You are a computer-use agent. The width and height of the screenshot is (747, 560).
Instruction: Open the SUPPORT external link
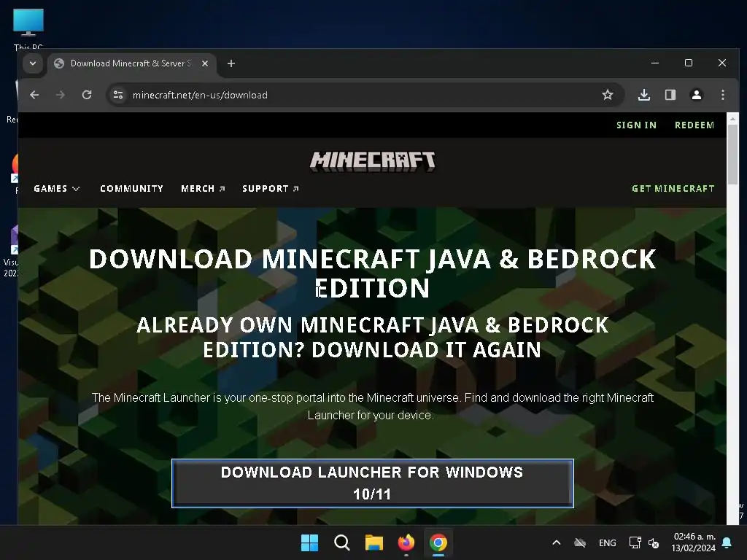[270, 189]
